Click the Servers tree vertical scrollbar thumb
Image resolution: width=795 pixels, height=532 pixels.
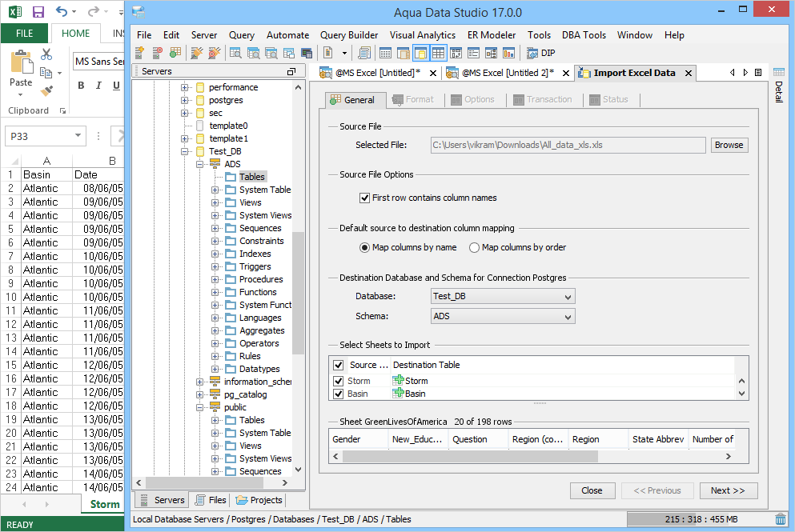pyautogui.click(x=298, y=293)
